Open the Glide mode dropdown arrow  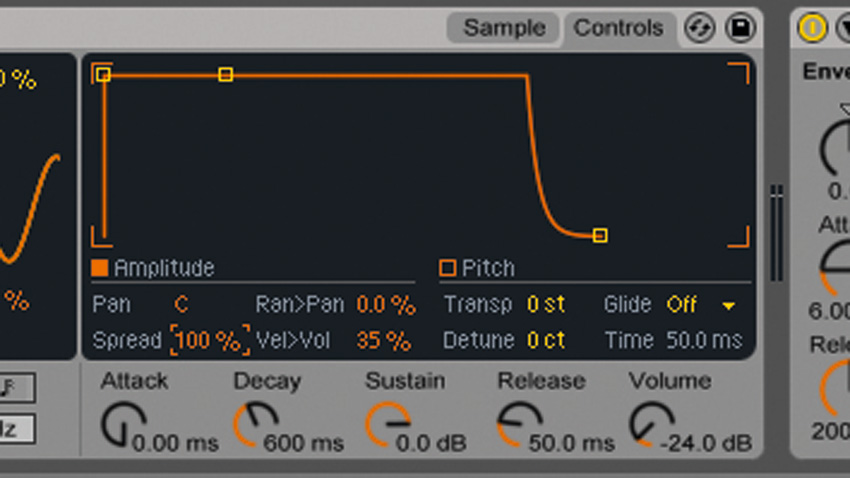pyautogui.click(x=728, y=305)
